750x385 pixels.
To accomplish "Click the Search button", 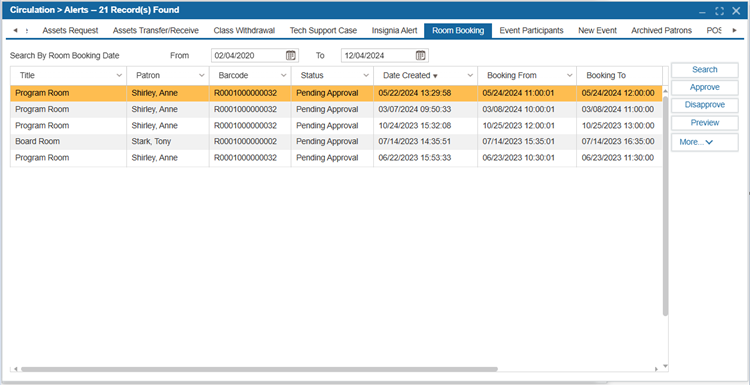I will click(x=705, y=70).
